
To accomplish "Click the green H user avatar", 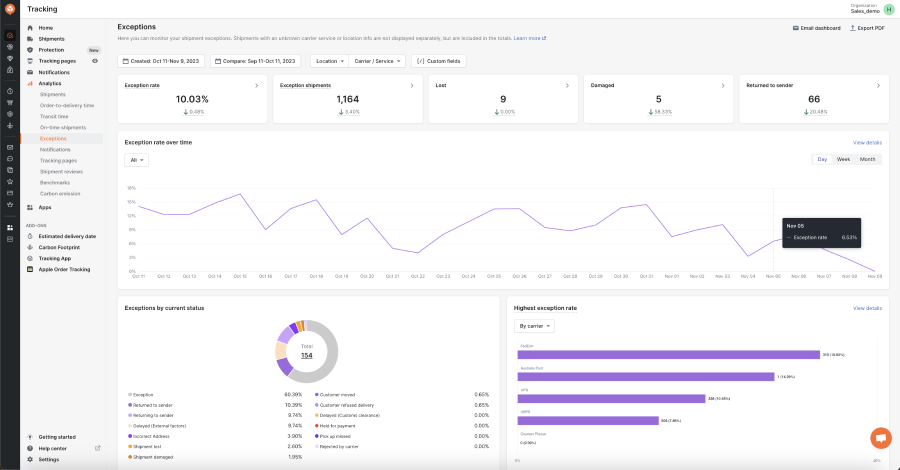I will (x=889, y=9).
